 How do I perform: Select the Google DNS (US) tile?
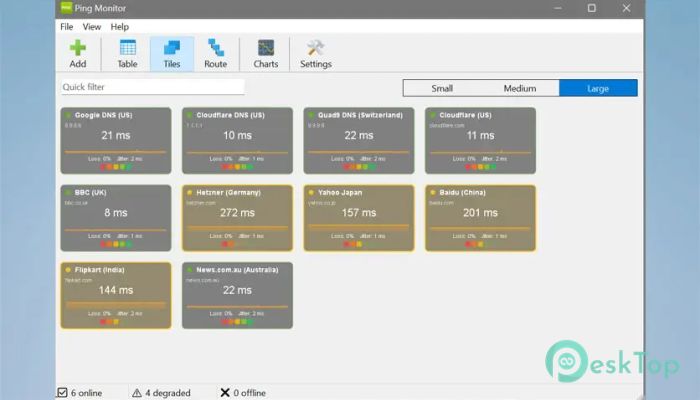point(116,141)
